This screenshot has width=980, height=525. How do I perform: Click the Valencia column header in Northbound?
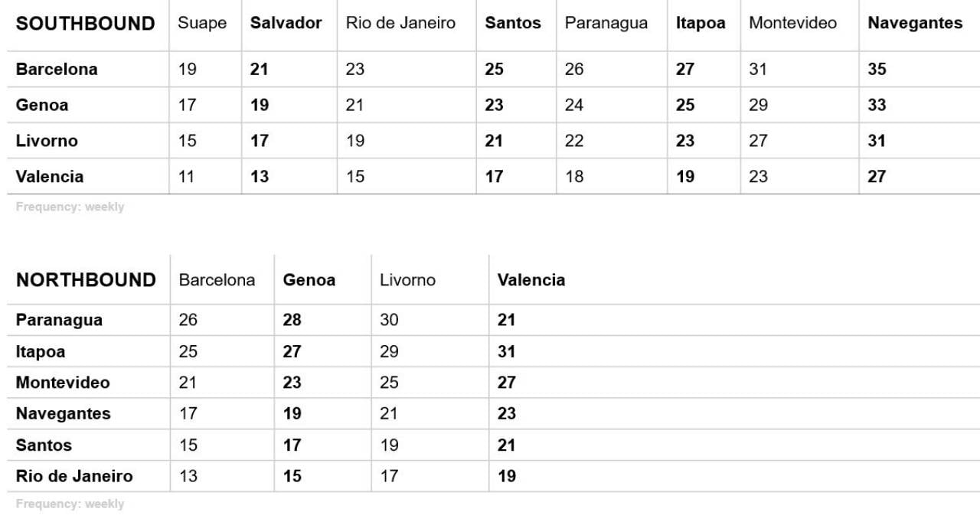531,280
